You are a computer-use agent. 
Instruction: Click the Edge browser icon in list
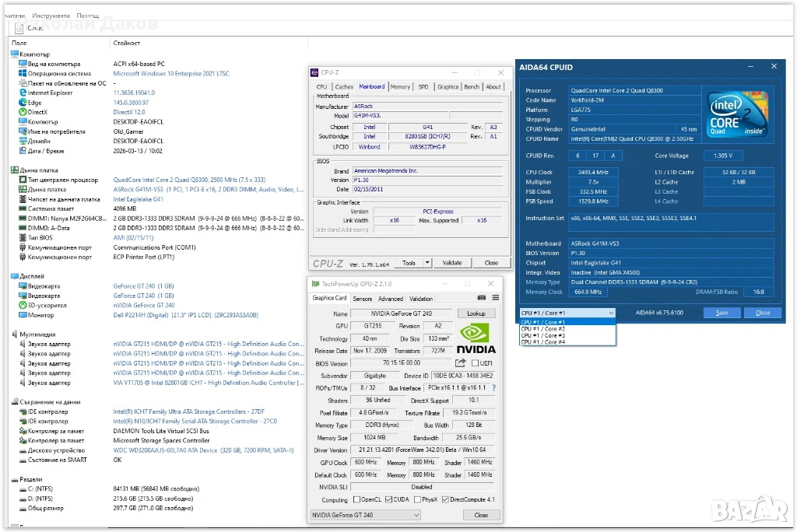tap(22, 102)
